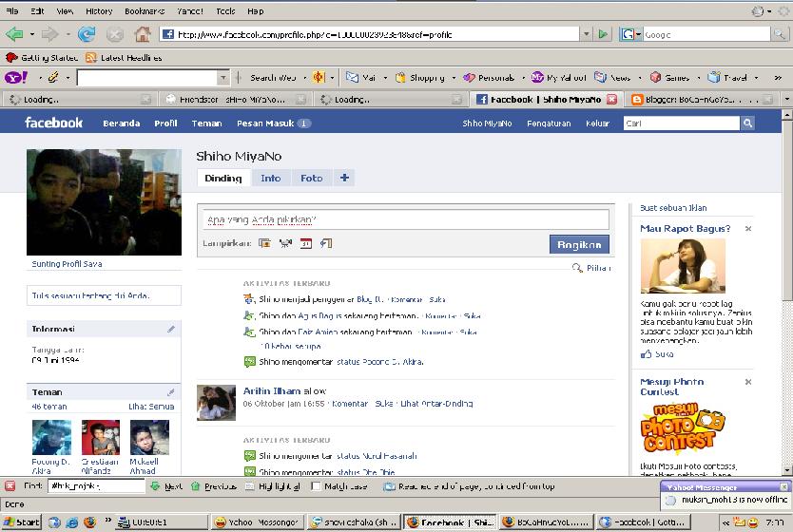This screenshot has height=532, width=793.
Task: Click the browser Back arrow
Action: pyautogui.click(x=14, y=34)
